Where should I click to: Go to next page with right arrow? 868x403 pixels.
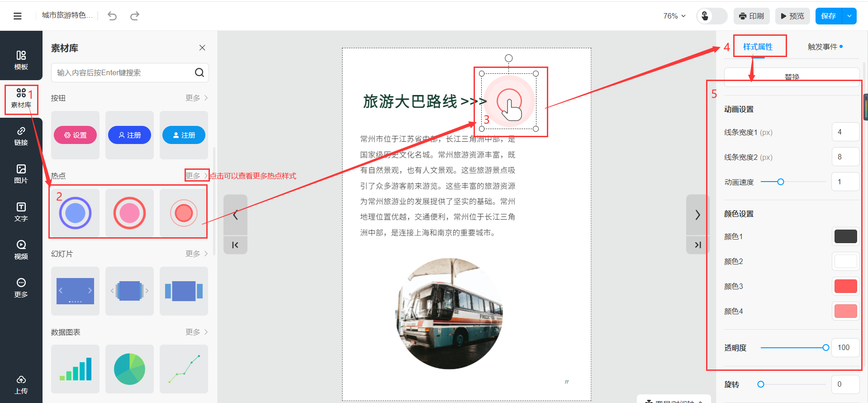[x=697, y=215]
